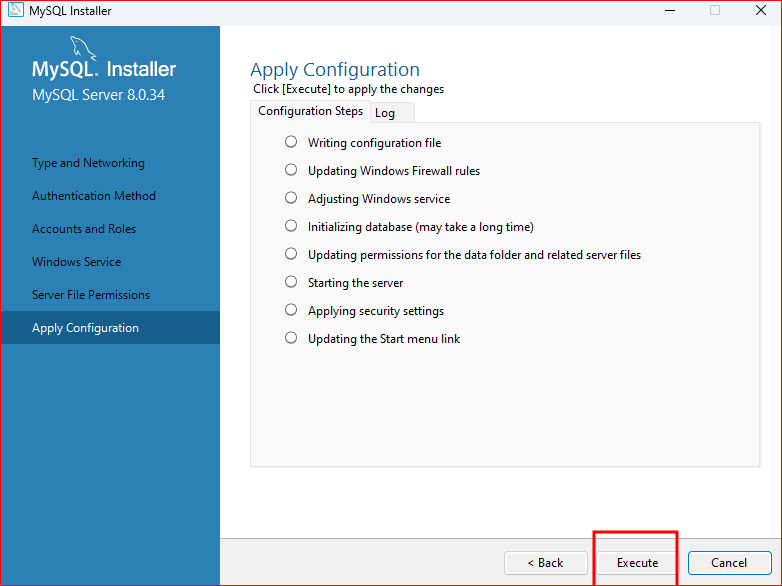
Task: Click the 'Updating Windows Firewall rules' text
Action: [x=394, y=171]
